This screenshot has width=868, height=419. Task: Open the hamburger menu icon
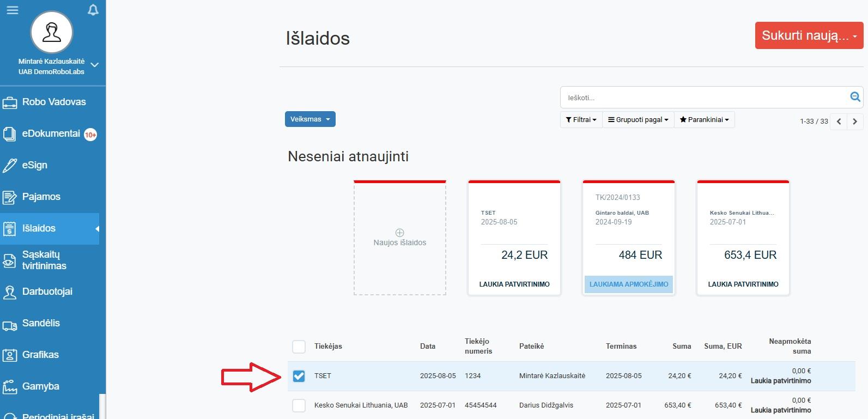(12, 10)
